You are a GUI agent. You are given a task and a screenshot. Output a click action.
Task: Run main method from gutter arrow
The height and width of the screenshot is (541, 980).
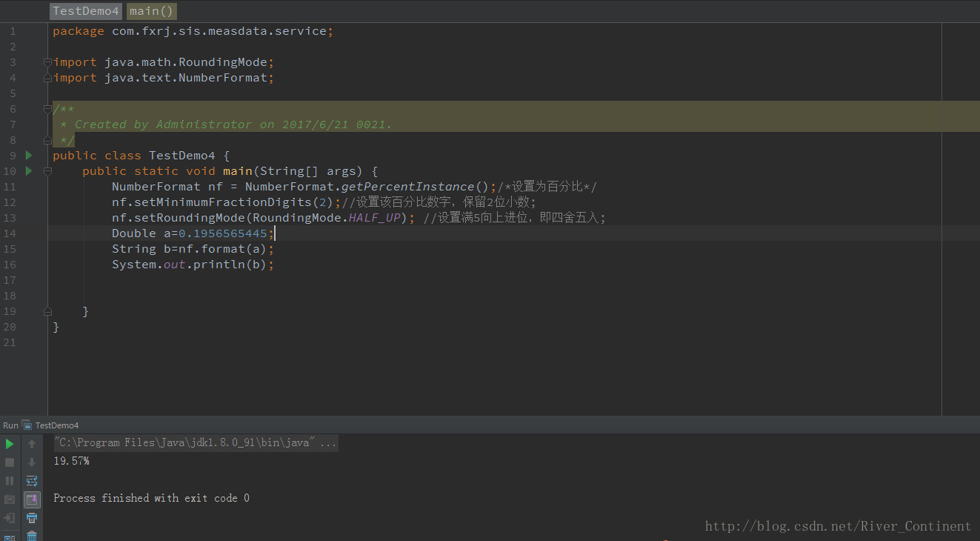click(x=29, y=170)
